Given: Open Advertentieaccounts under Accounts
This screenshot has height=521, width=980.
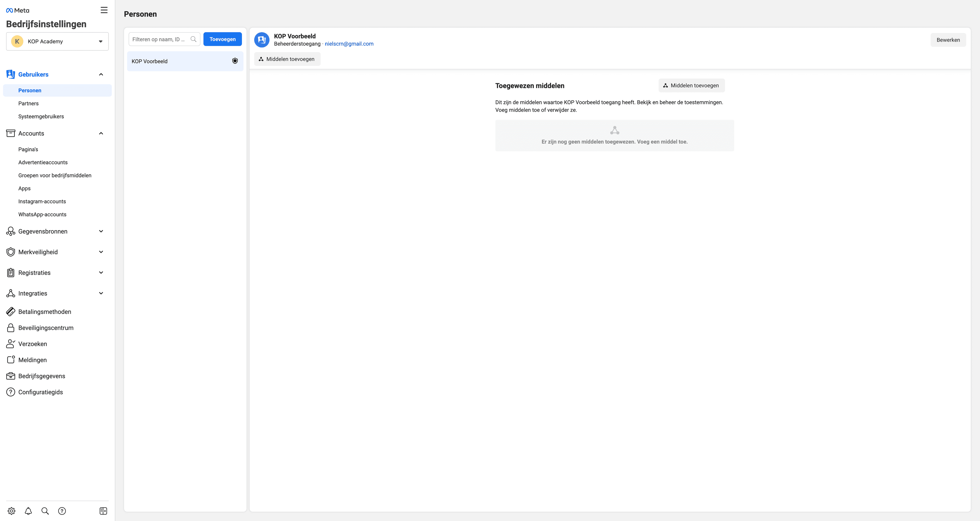Looking at the screenshot, I should (x=43, y=162).
